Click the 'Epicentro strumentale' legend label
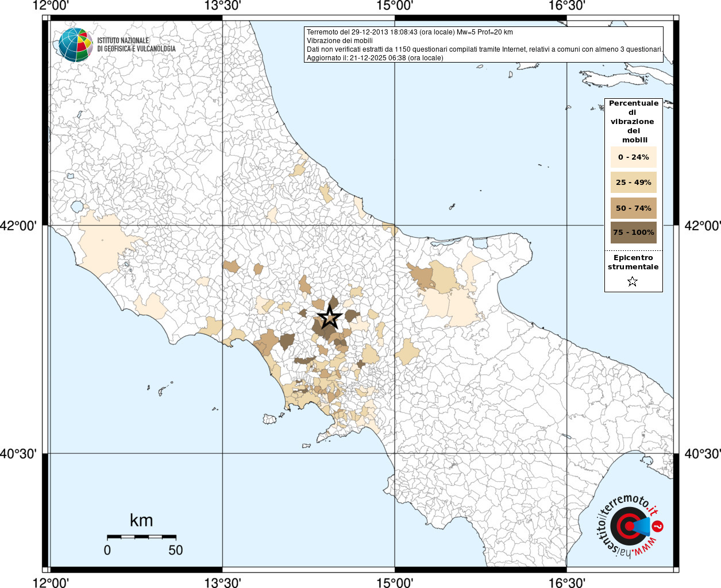The height and width of the screenshot is (588, 721). 633,262
